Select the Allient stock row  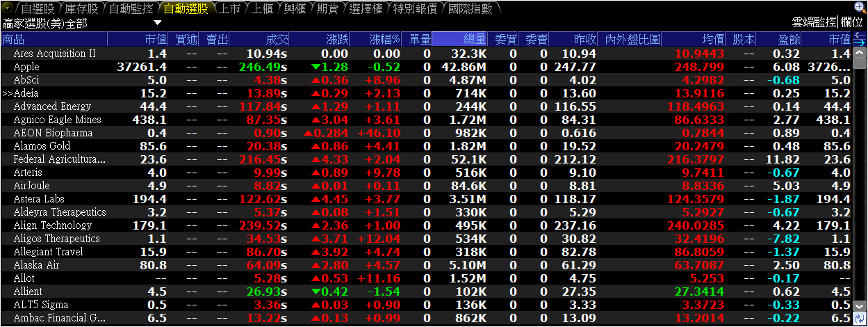(427, 292)
